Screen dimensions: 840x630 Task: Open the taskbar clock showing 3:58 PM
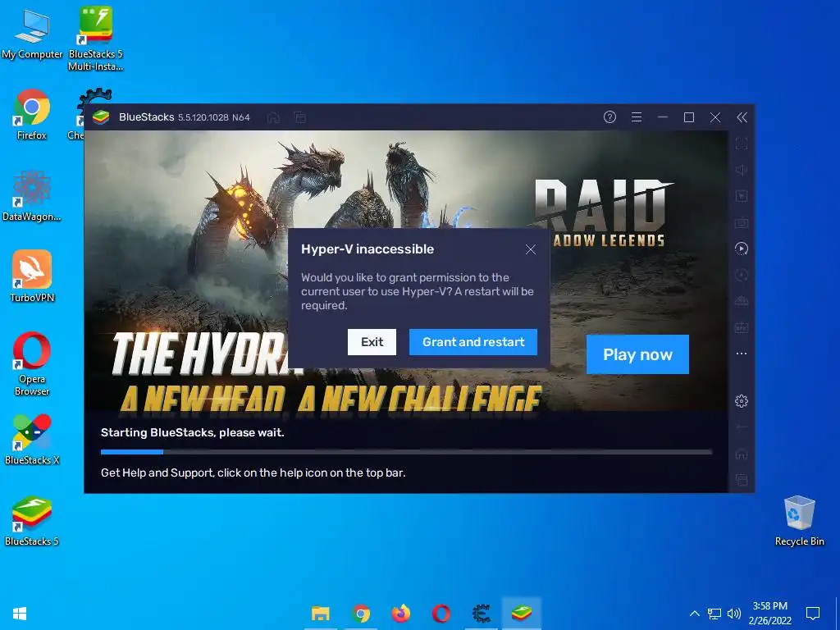tap(769, 614)
